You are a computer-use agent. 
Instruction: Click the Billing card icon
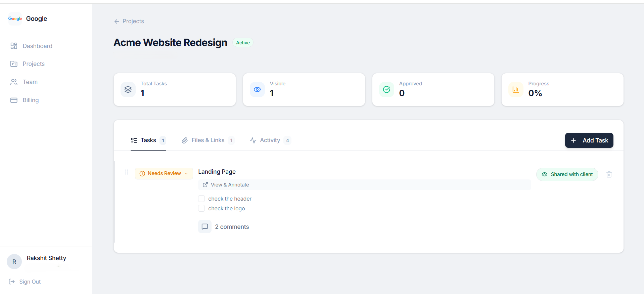pos(14,100)
